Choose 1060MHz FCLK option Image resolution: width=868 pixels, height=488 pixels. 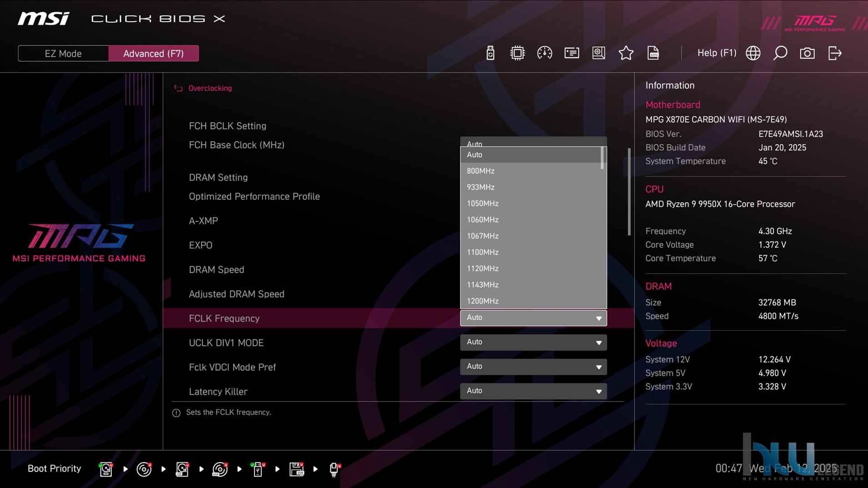[531, 220]
